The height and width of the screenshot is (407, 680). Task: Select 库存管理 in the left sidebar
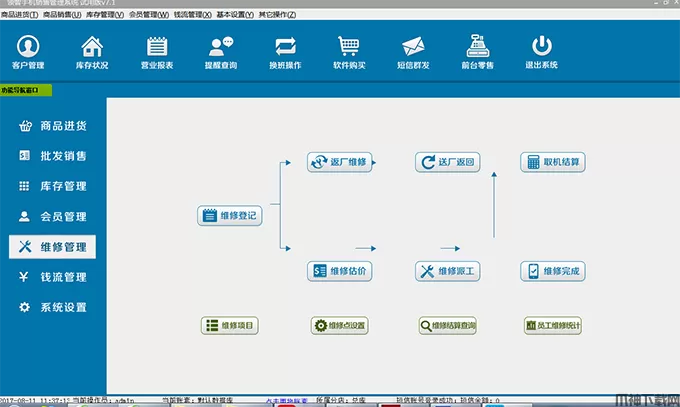point(52,186)
